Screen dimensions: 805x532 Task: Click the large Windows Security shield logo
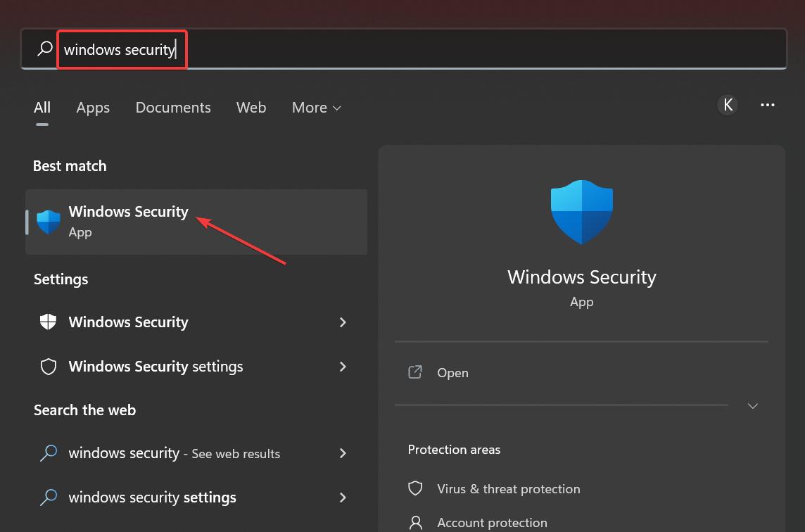[581, 212]
